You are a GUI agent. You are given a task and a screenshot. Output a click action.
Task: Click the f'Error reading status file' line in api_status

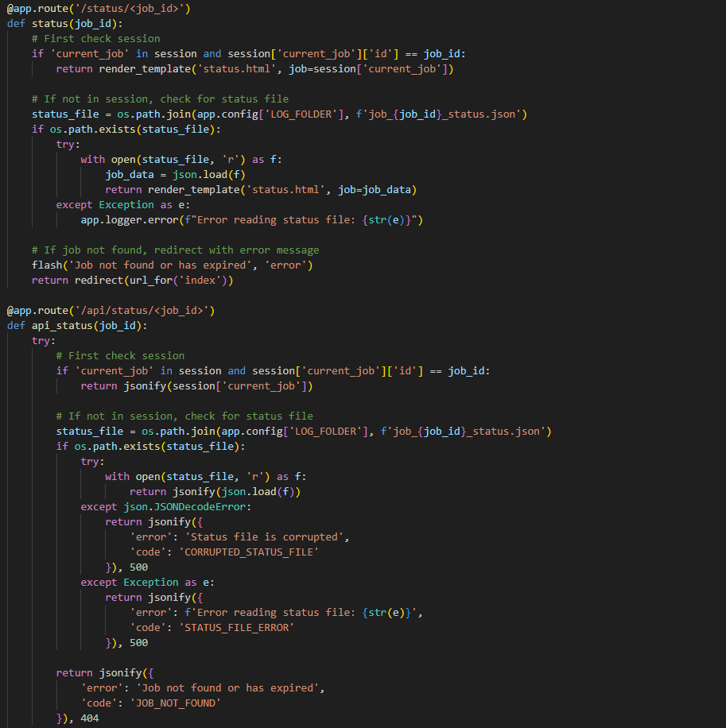[276, 613]
